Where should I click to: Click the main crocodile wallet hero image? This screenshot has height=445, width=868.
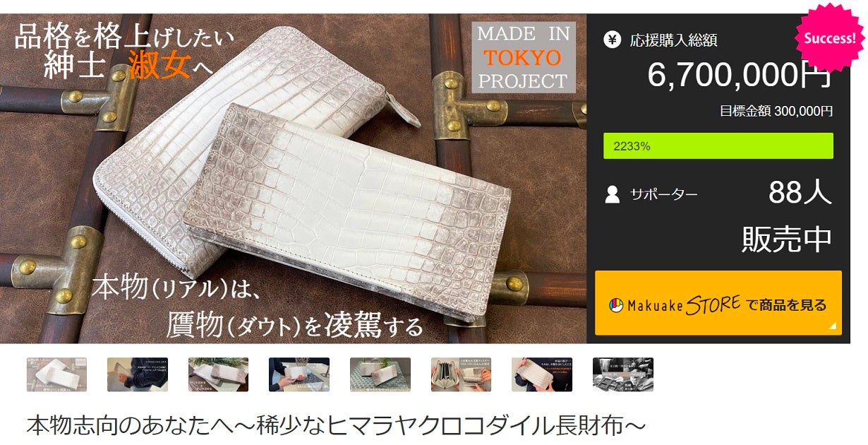tap(293, 179)
